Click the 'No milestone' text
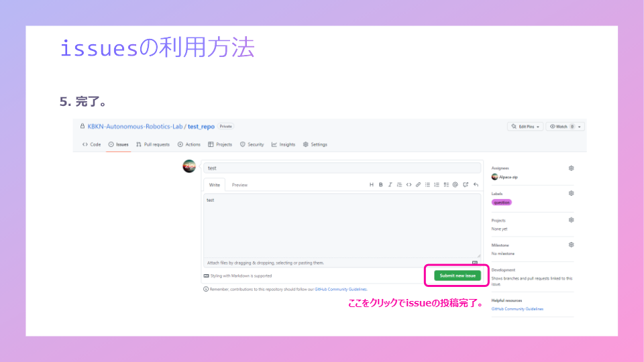 coord(502,253)
